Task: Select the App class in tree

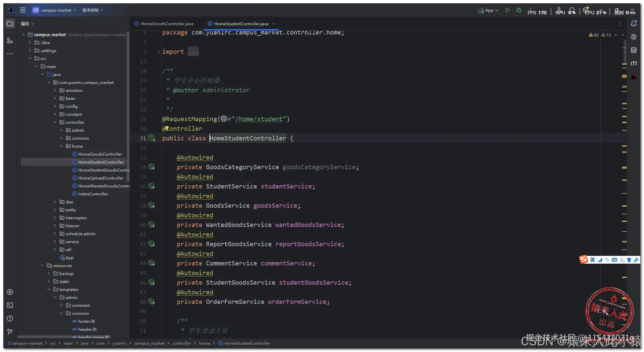Action: pyautogui.click(x=66, y=257)
